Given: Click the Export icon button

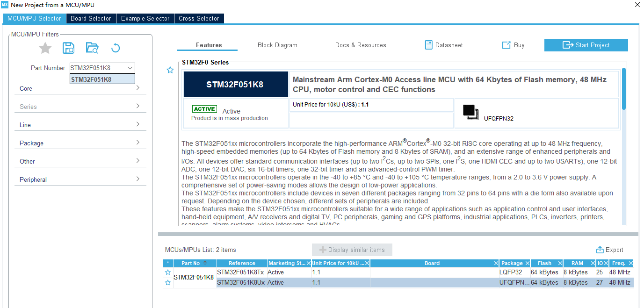Looking at the screenshot, I should pos(600,250).
